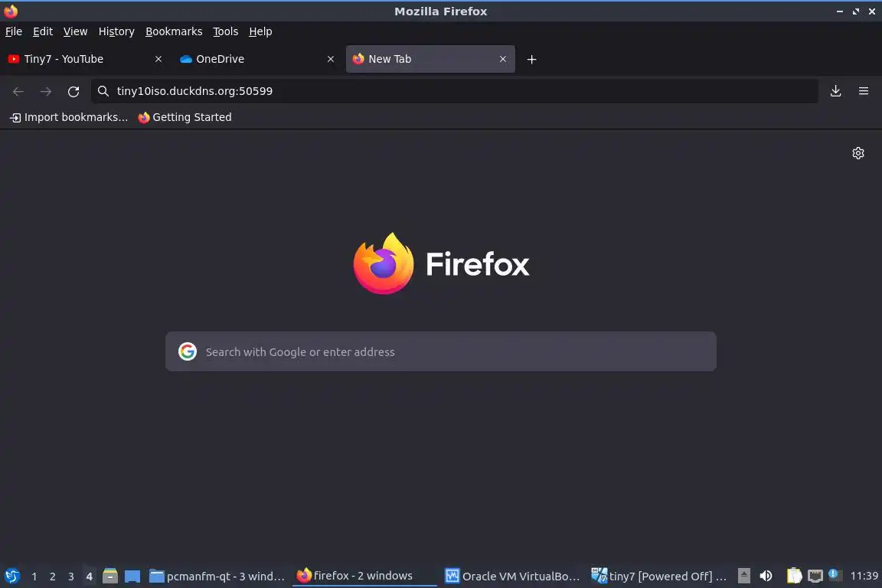Click Import bookmarks in bookmarks toolbar

[69, 117]
